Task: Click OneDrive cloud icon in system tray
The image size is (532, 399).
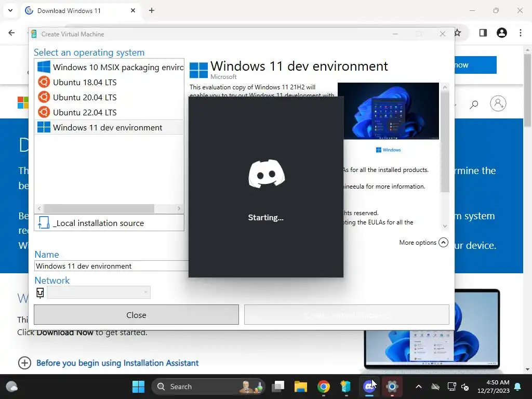Action: [x=435, y=387]
